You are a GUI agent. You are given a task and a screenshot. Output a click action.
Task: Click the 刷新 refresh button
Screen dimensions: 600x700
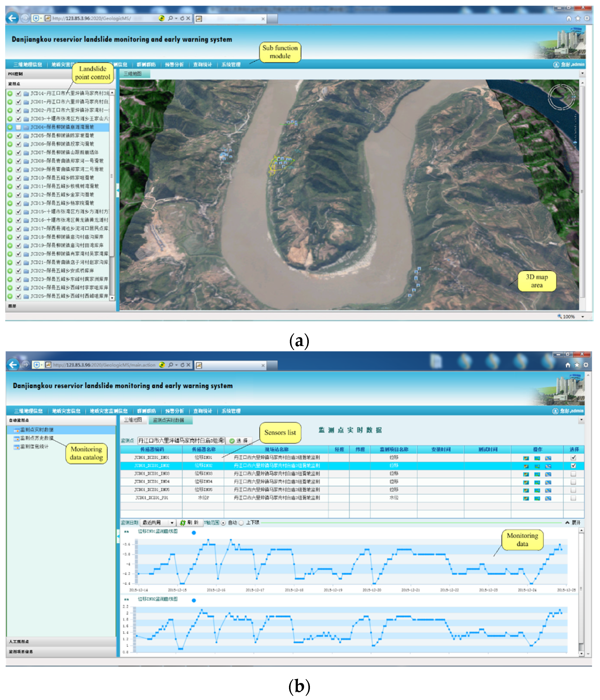tap(189, 523)
